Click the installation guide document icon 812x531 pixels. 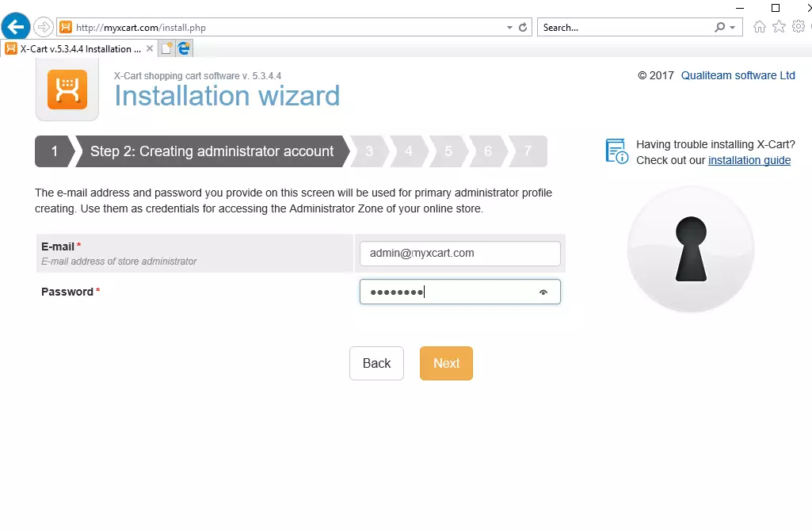[x=617, y=151]
